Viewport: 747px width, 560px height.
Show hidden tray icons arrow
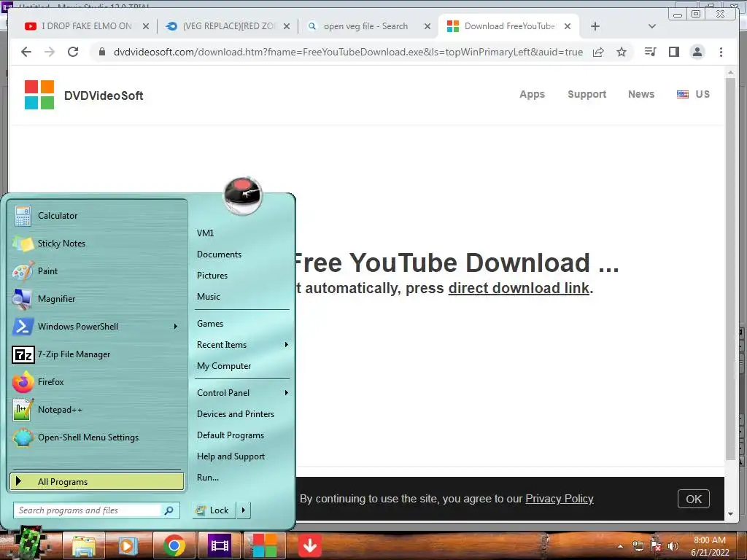[620, 547]
